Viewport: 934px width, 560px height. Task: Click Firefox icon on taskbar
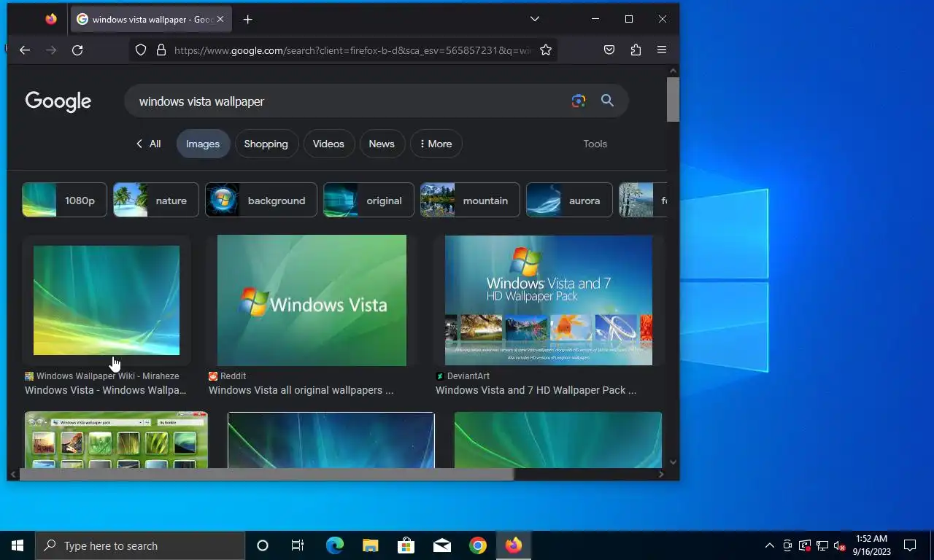click(x=514, y=545)
